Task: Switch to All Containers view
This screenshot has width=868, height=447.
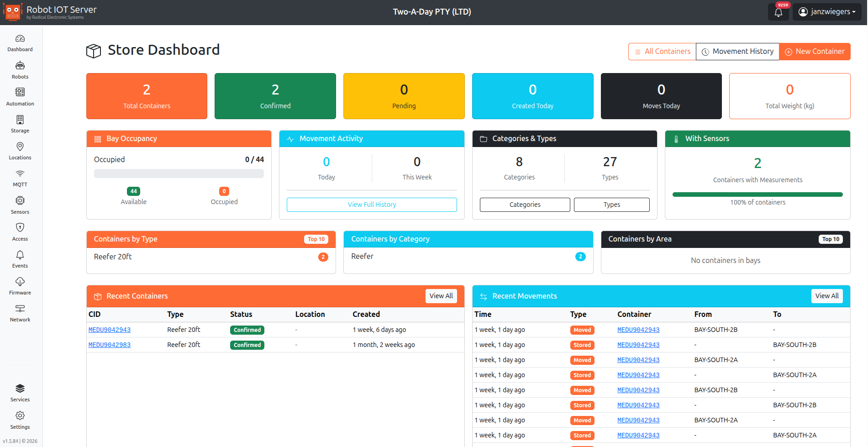Action: 662,52
